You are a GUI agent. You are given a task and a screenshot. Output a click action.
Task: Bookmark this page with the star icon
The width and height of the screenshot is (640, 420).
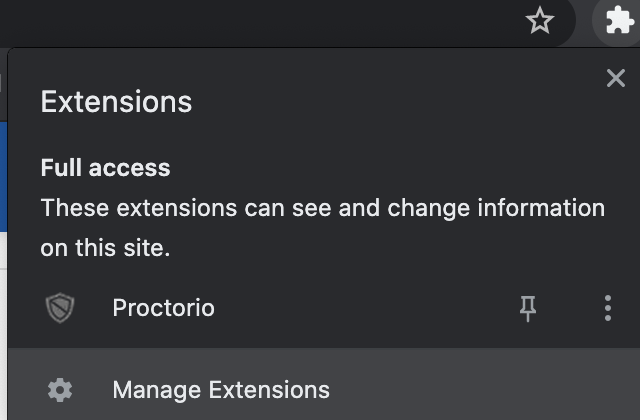tap(540, 20)
